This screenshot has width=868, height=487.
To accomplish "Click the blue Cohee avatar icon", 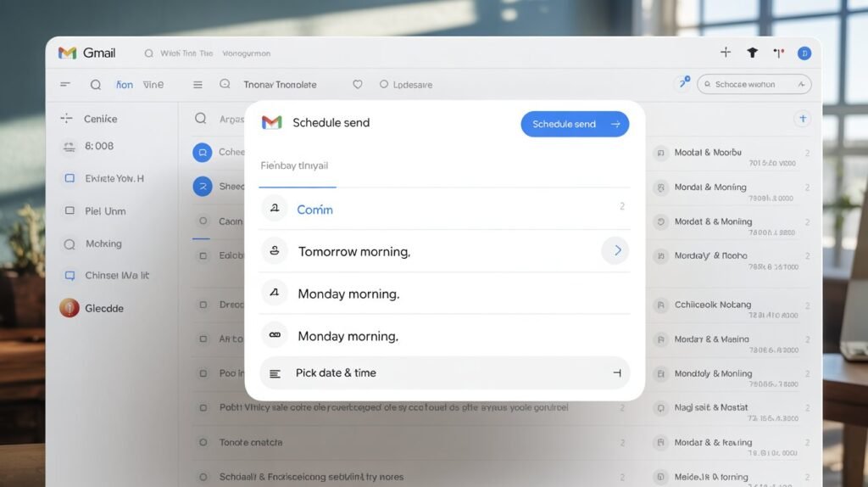I will tap(202, 153).
